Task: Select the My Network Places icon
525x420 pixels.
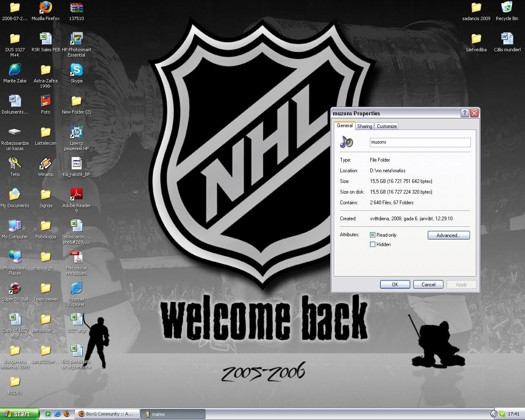Action: 15,263
